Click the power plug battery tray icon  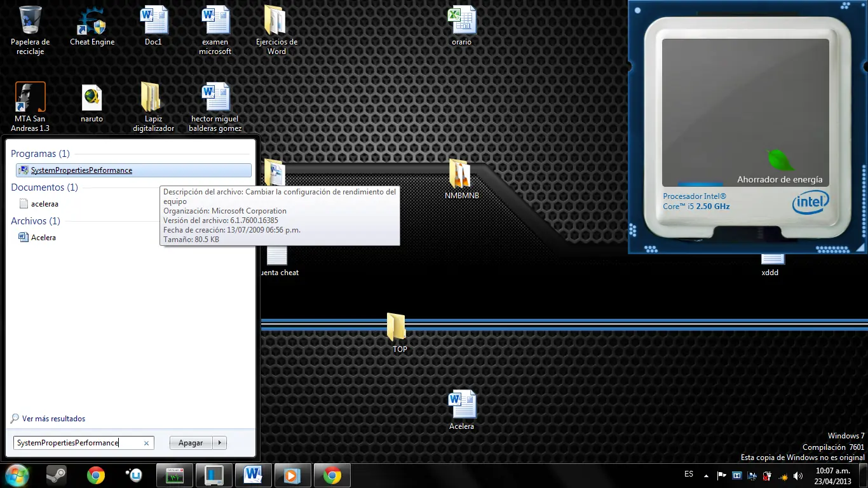[767, 475]
